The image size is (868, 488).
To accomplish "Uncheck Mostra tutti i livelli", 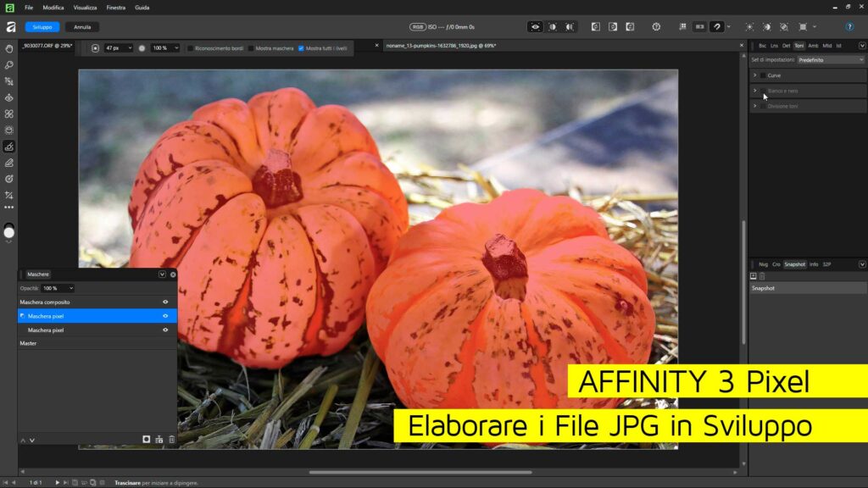I will (x=301, y=48).
